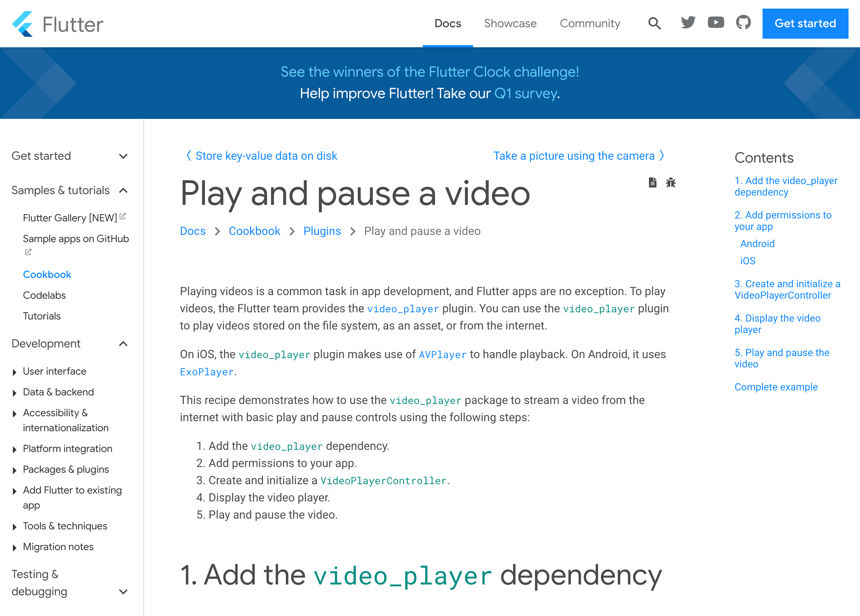Expand the Get started sidebar section
860x616 pixels.
(123, 156)
